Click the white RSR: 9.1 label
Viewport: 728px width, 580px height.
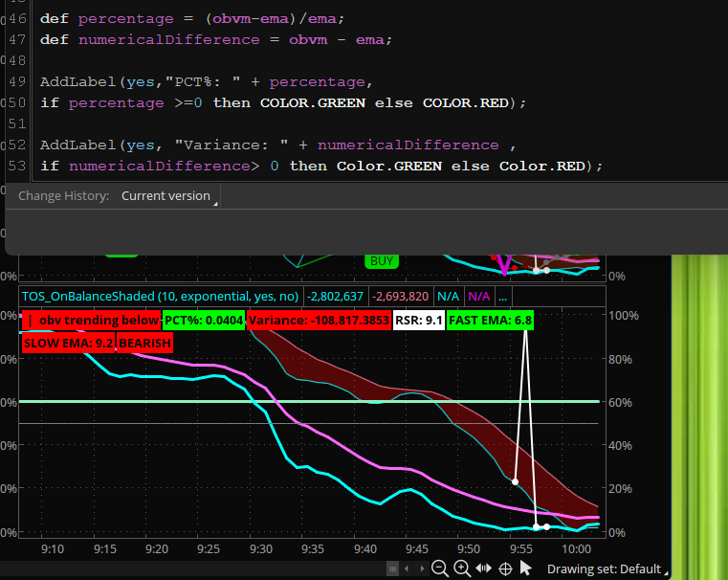click(418, 321)
